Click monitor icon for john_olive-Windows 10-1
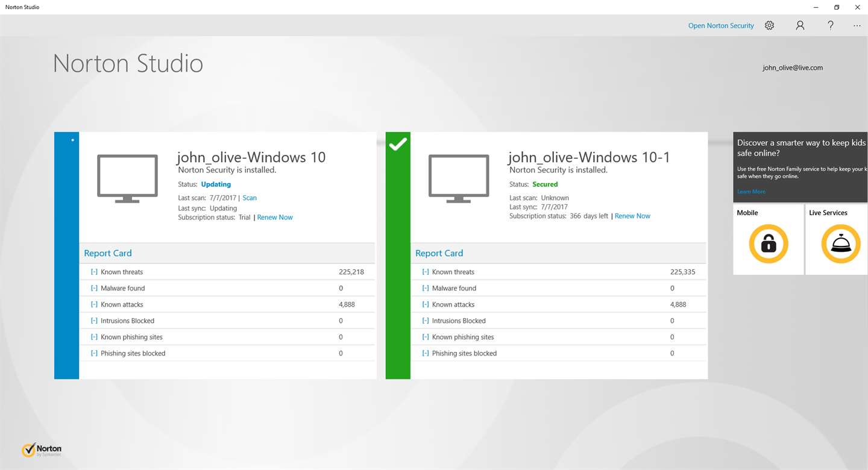This screenshot has width=868, height=470. pos(459,178)
